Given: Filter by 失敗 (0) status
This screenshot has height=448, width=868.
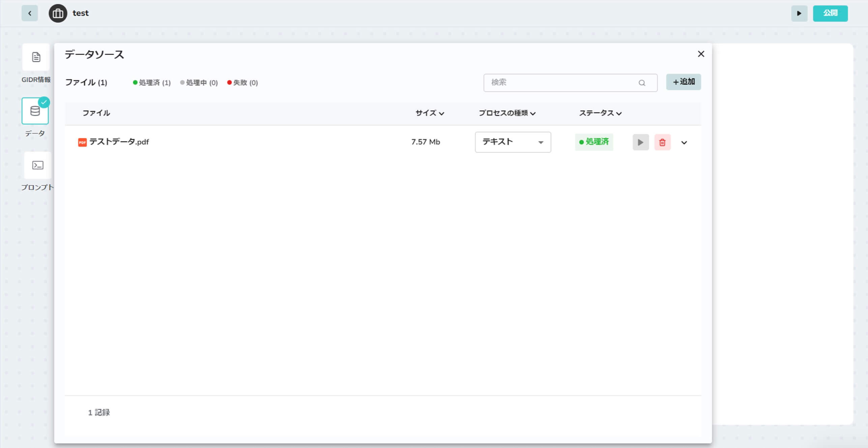Looking at the screenshot, I should point(242,83).
